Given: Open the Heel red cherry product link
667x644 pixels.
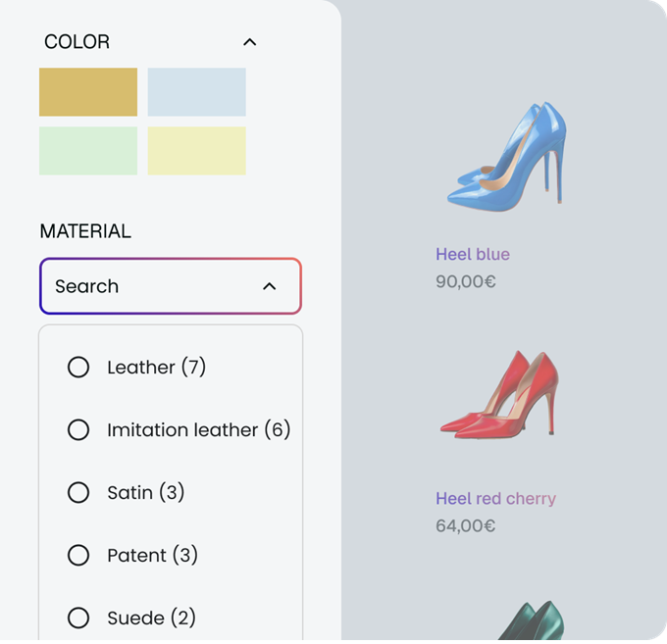Looking at the screenshot, I should [x=495, y=499].
